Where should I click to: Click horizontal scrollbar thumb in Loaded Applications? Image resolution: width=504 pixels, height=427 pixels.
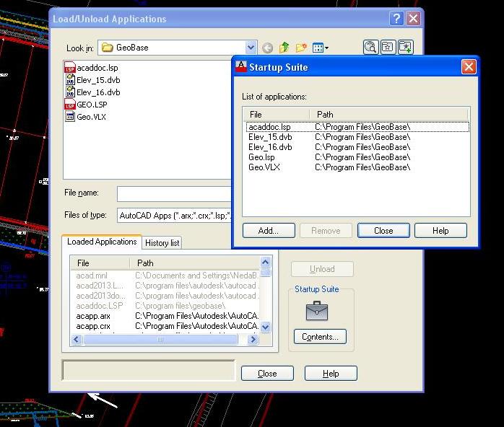(160, 339)
